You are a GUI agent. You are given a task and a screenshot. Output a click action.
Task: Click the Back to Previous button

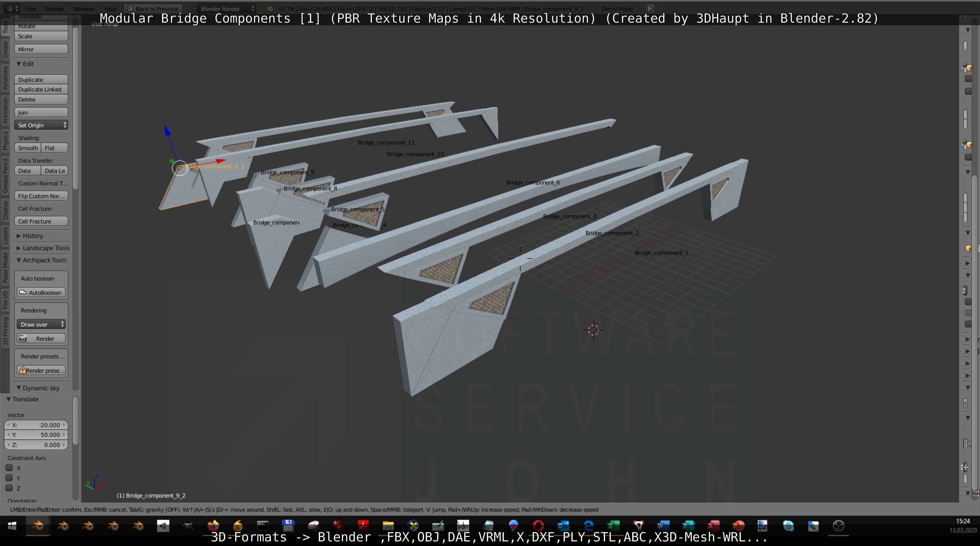click(153, 8)
